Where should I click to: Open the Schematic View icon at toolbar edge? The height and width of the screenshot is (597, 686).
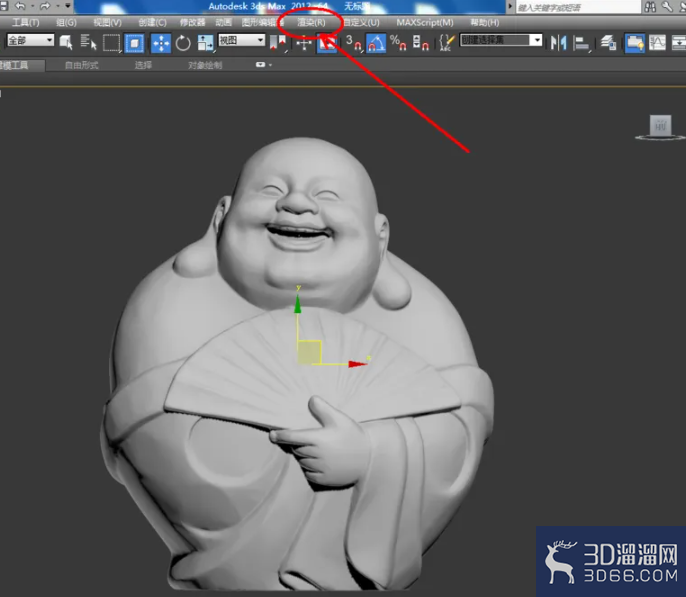pyautogui.click(x=678, y=43)
